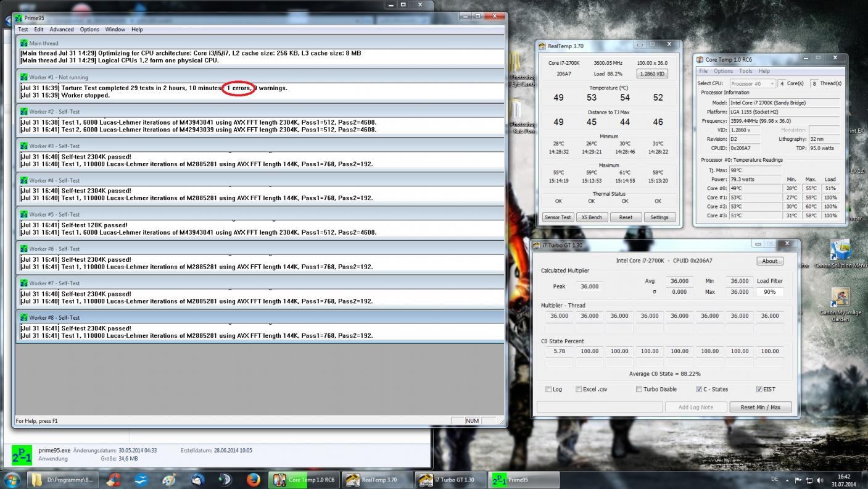868x489 pixels.
Task: Switch to Core Temp taskbar button
Action: pos(303,480)
